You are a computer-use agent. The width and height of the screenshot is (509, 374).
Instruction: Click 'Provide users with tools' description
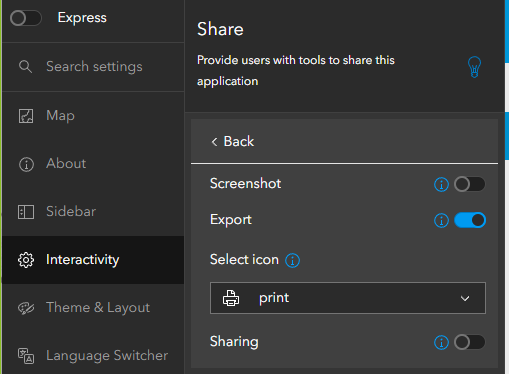[296, 70]
